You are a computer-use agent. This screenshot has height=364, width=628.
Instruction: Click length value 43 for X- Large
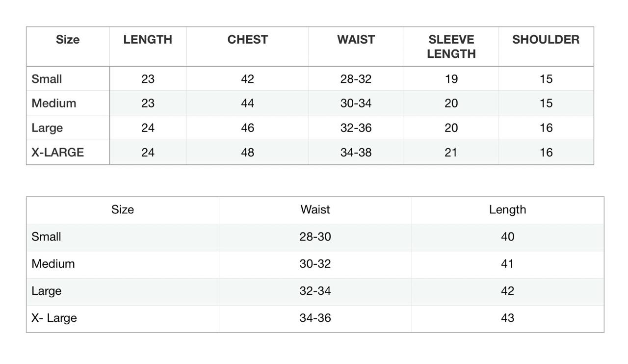point(507,318)
